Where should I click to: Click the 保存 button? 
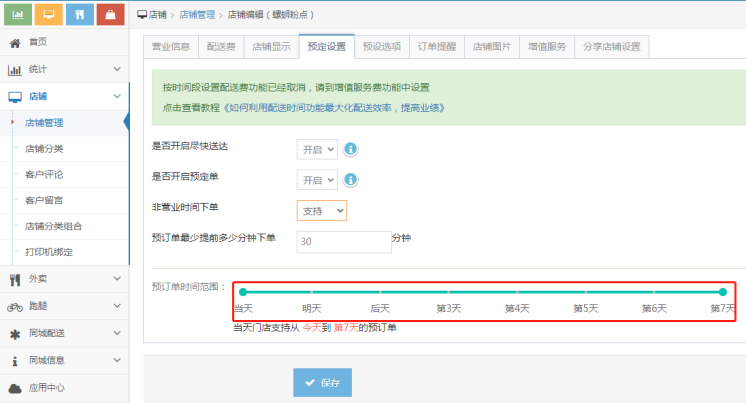[x=322, y=383]
